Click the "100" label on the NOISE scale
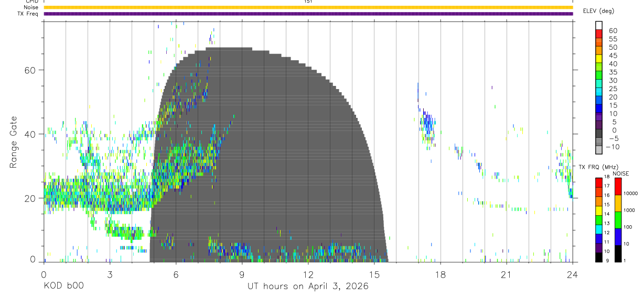The image size is (644, 297). (x=628, y=227)
